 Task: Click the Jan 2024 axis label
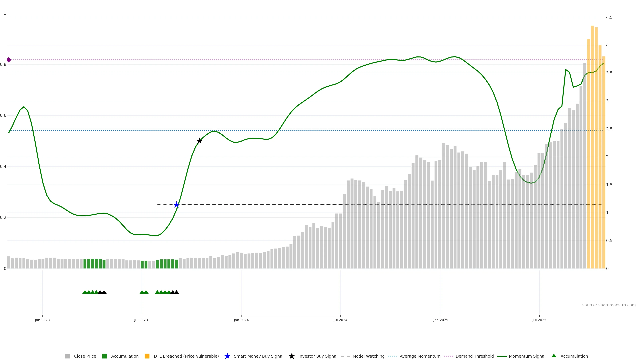coord(241,320)
